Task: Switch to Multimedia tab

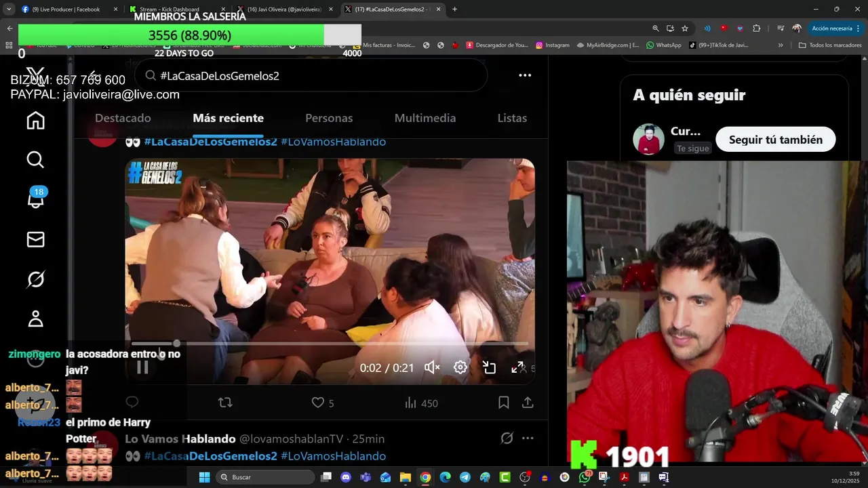Action: pos(425,118)
